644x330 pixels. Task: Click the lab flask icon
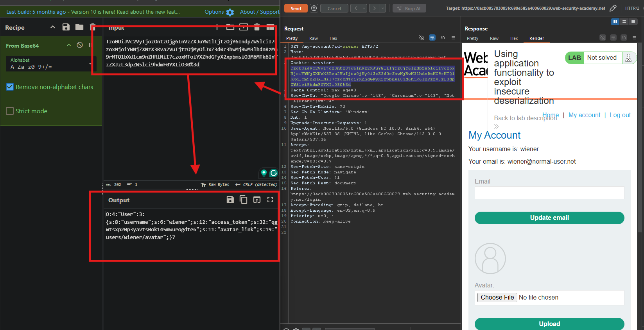[x=628, y=58]
